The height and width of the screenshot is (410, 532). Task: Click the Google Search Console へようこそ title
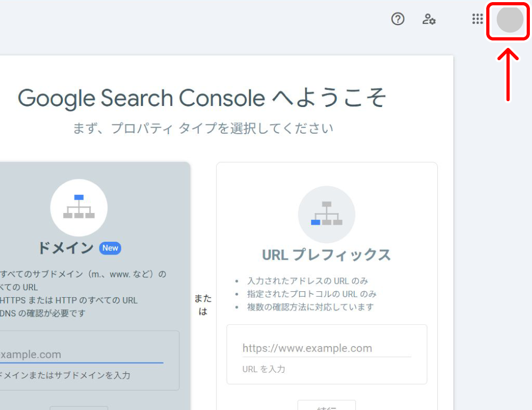click(x=202, y=98)
